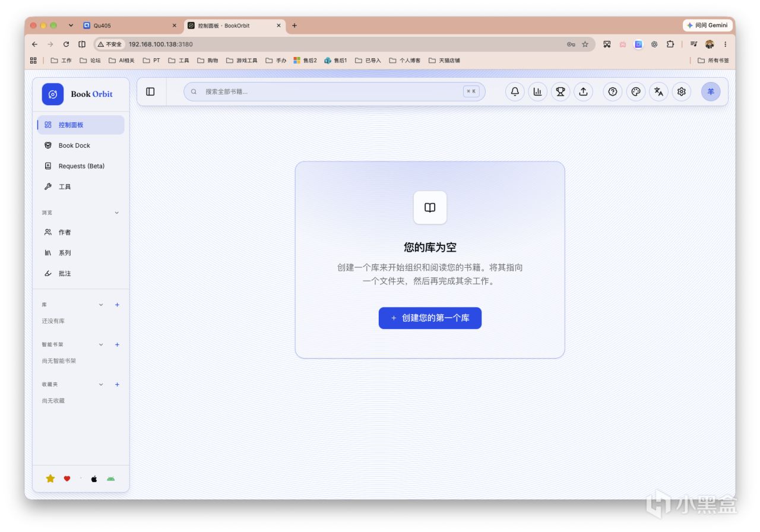
Task: Open 系列 in the sidebar
Action: click(x=81, y=253)
